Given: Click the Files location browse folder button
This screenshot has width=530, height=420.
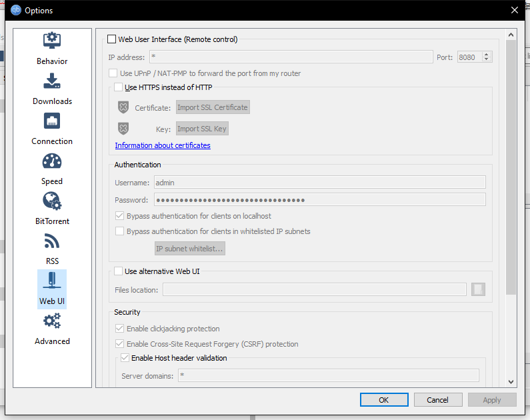Looking at the screenshot, I should coord(478,289).
